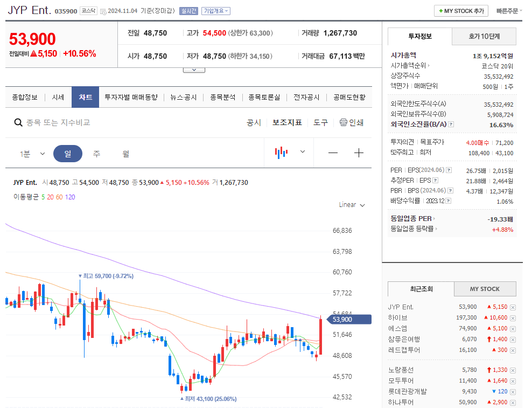Remove 노랑풍선 from recent list
Viewport: 532px width, 408px height.
(513, 371)
